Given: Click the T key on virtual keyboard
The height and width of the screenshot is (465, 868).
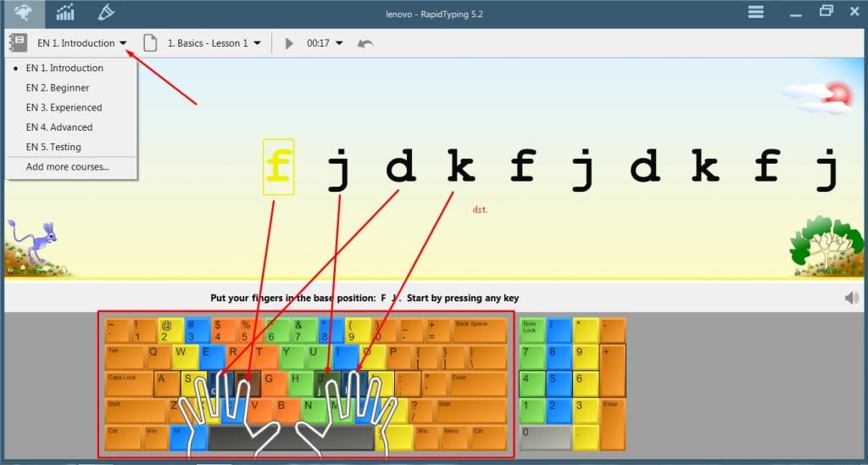Looking at the screenshot, I should tap(266, 357).
